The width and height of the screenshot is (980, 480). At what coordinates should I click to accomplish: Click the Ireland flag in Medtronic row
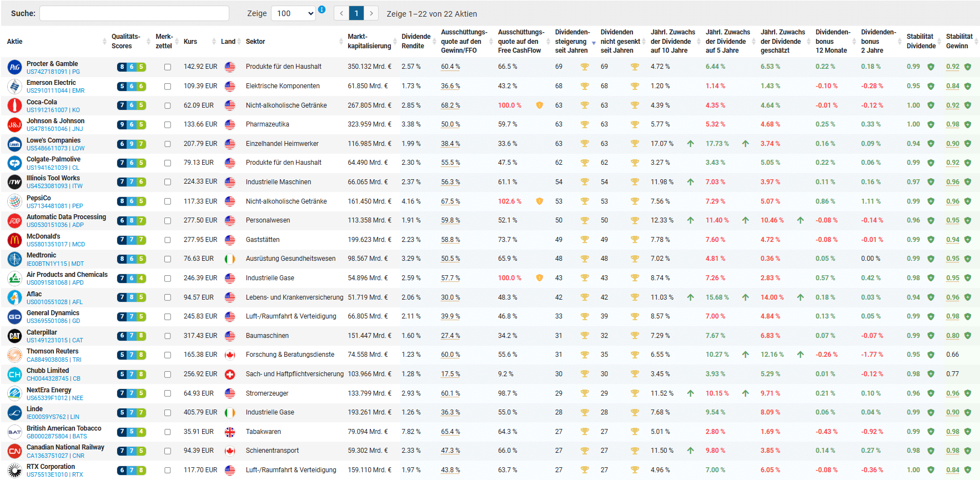[230, 259]
